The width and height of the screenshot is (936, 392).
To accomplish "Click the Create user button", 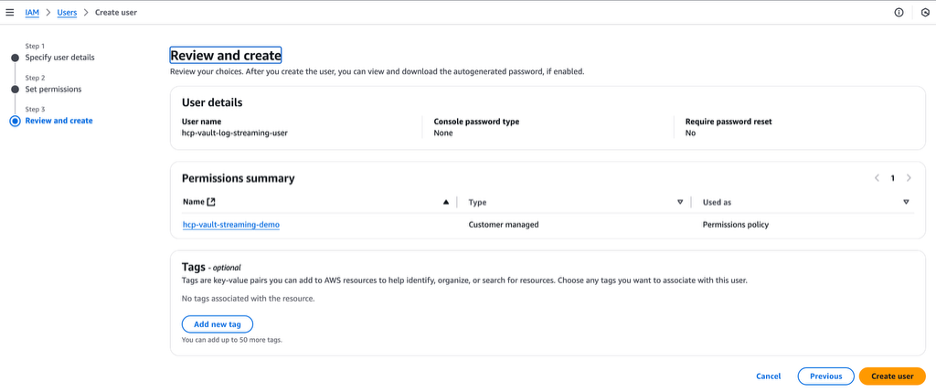I will (x=892, y=376).
